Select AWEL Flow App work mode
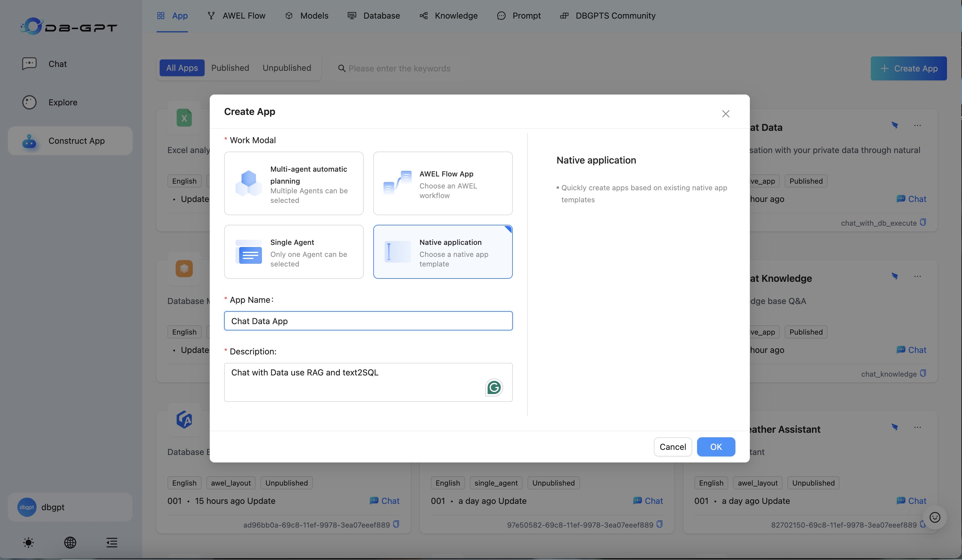 point(443,184)
